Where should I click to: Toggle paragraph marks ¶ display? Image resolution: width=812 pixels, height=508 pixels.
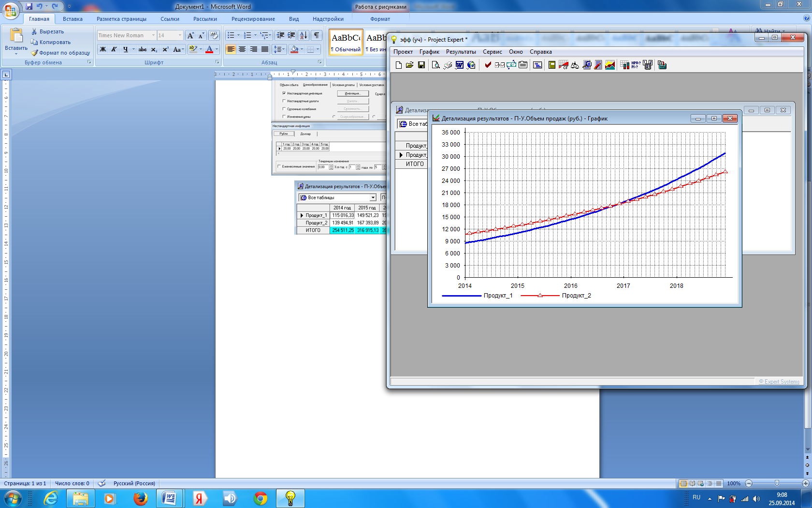(x=317, y=35)
